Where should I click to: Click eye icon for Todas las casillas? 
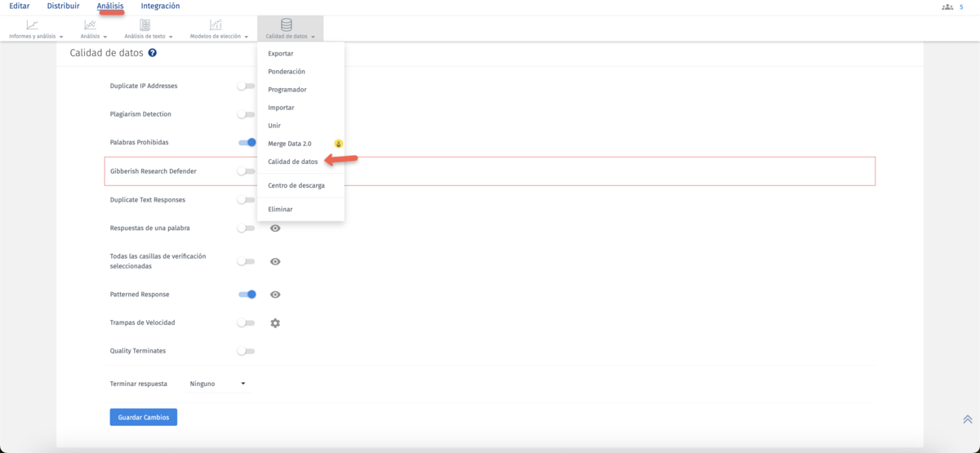click(x=275, y=262)
